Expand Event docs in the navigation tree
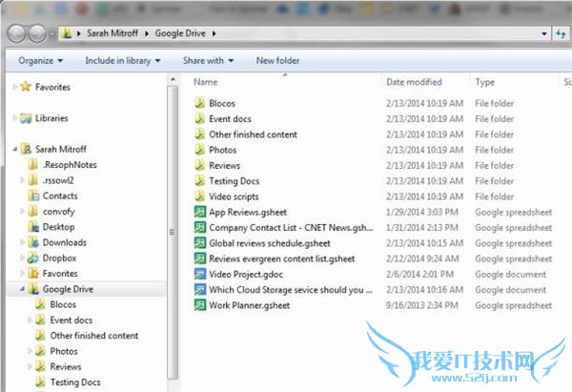The image size is (572, 392). click(x=30, y=320)
